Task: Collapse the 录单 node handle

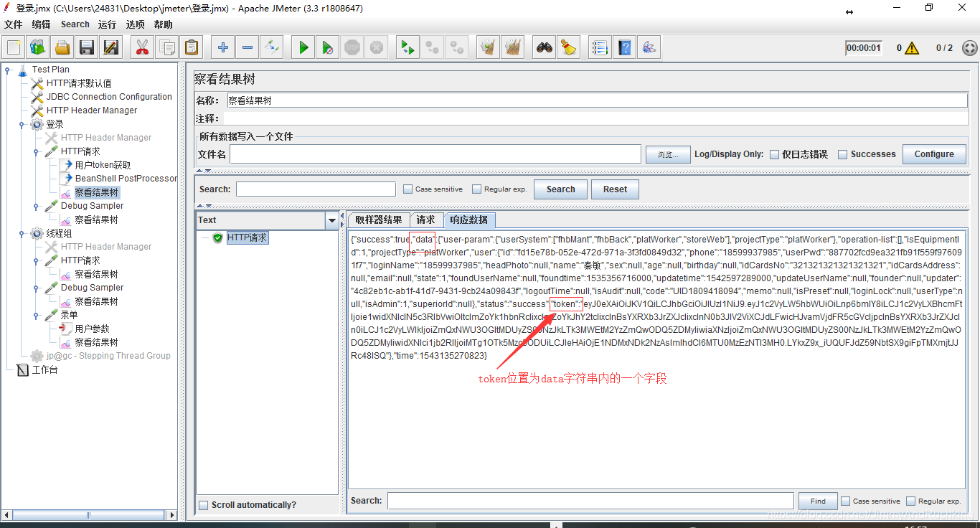Action: [x=36, y=315]
